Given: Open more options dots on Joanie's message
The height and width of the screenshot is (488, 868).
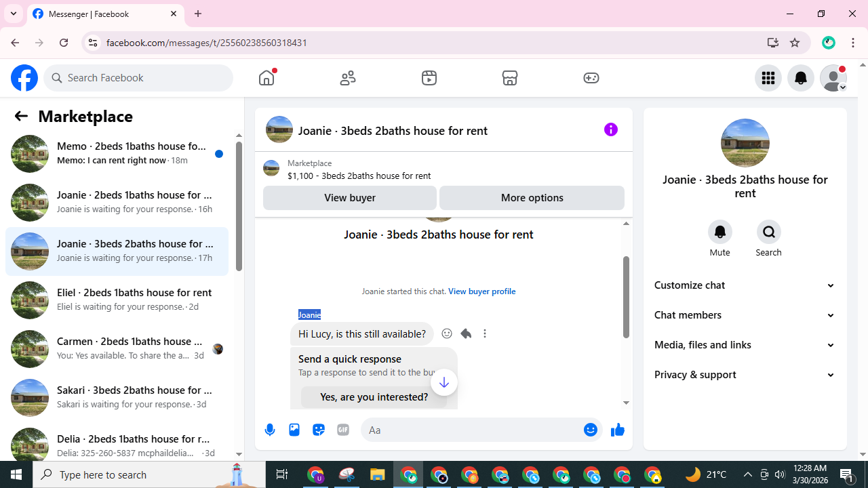Looking at the screenshot, I should [x=485, y=333].
